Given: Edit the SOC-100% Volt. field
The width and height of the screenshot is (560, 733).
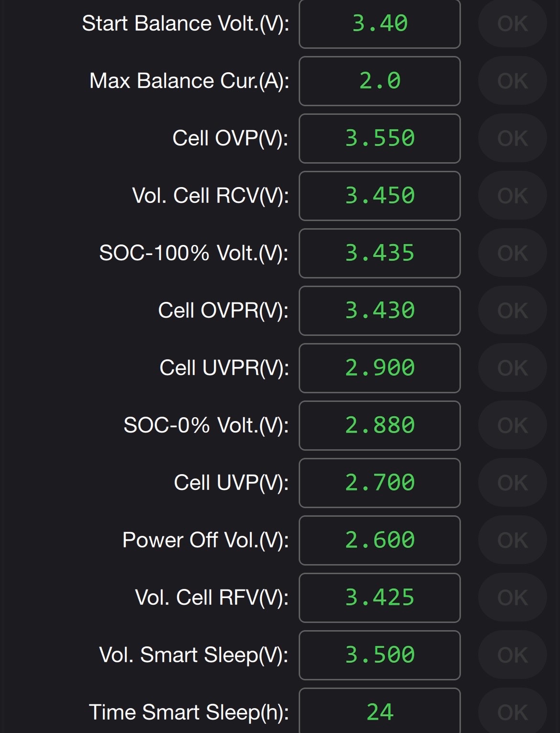Looking at the screenshot, I should (x=380, y=253).
